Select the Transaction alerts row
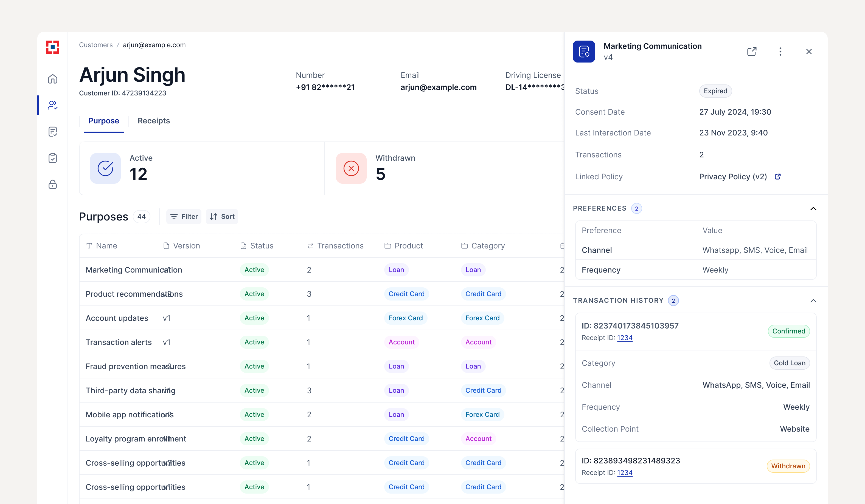The image size is (865, 504). 322,342
